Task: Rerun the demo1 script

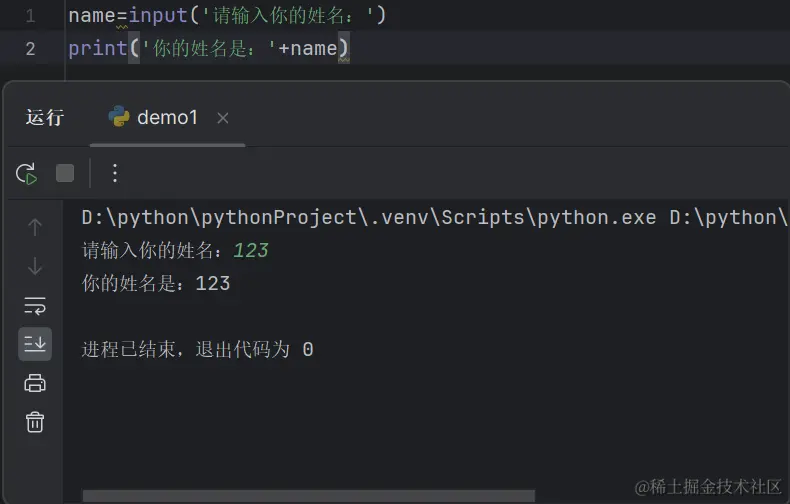Action: (26, 174)
